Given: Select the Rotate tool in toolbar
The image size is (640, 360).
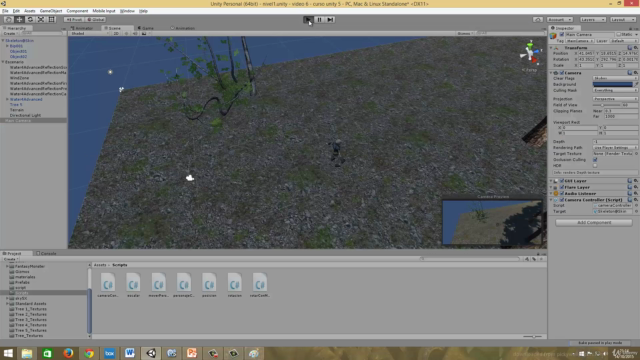Looking at the screenshot, I should [x=30, y=19].
